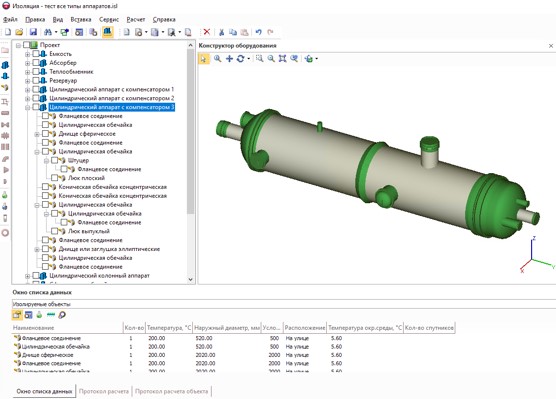Click the zoom window (dashed box) tool

[x=260, y=59]
